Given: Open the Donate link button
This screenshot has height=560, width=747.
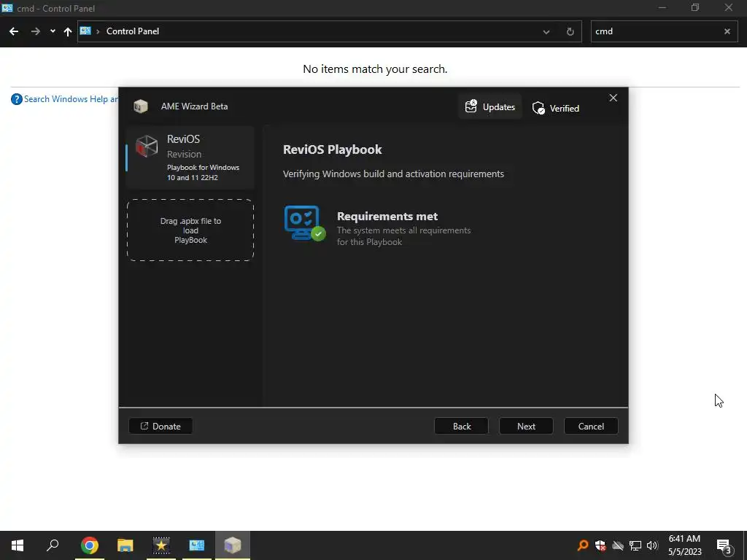Looking at the screenshot, I should (x=160, y=426).
